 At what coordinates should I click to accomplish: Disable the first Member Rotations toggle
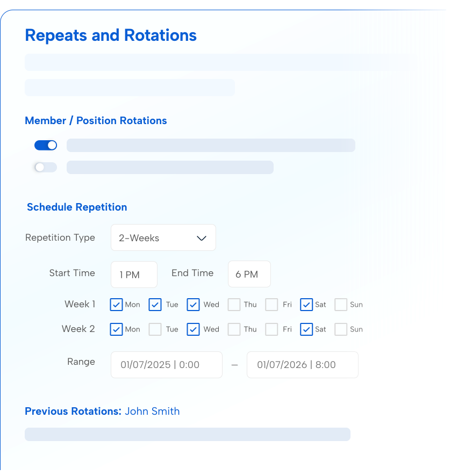click(46, 145)
